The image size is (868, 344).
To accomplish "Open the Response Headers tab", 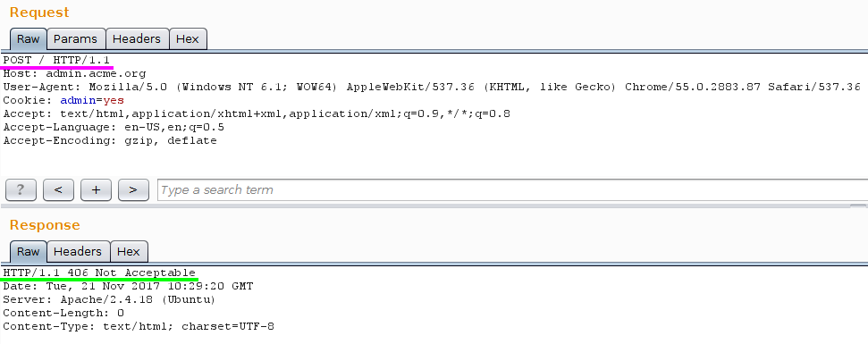I will click(78, 252).
